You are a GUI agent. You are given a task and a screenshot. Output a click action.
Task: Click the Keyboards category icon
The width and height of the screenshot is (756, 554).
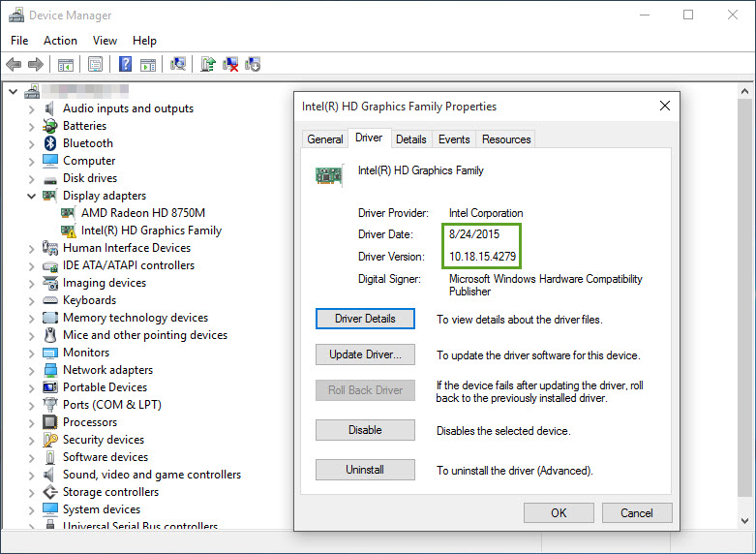click(x=50, y=300)
